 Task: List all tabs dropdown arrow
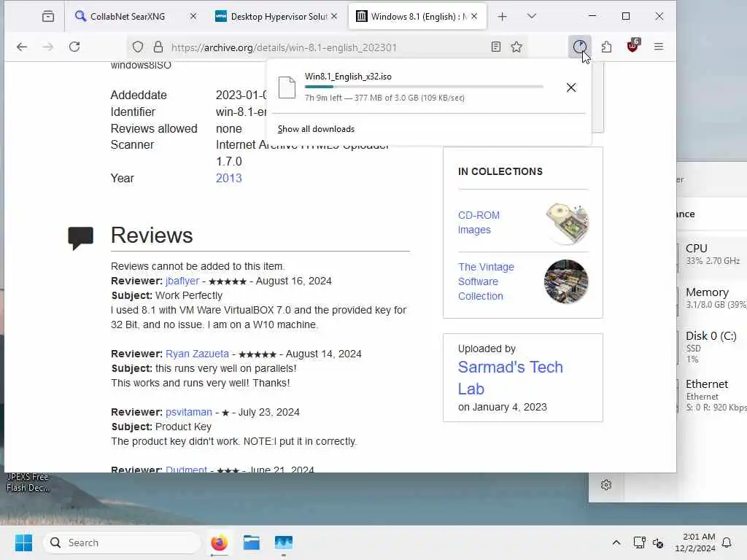point(532,17)
